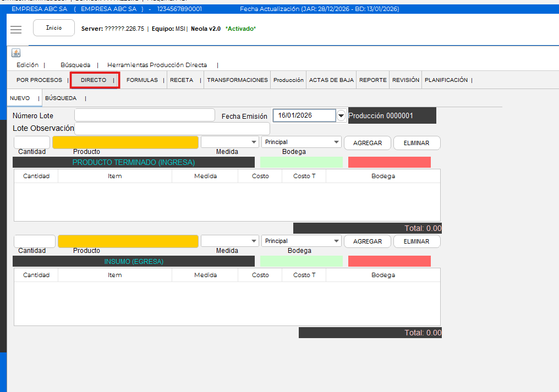Open the hamburger menu icon
The image size is (559, 392).
click(16, 30)
